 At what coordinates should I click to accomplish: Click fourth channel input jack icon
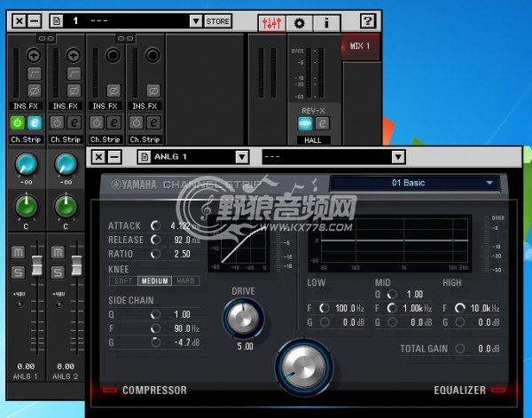(x=153, y=55)
